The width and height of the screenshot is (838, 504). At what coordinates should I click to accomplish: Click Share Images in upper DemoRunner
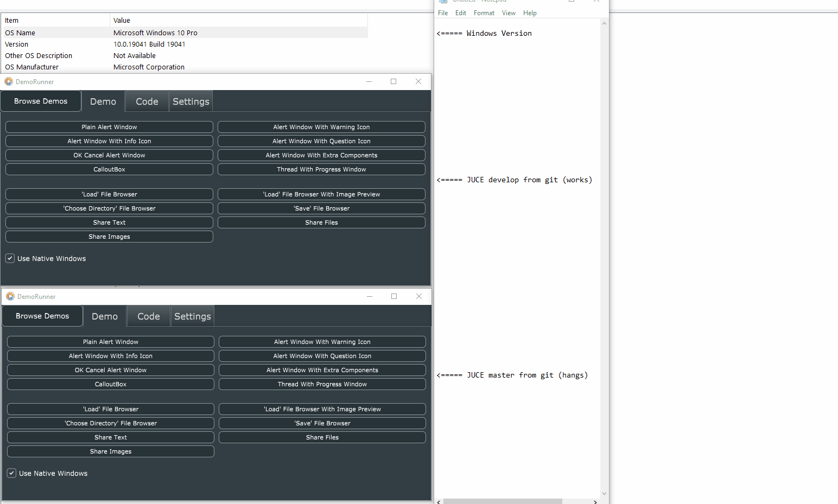[x=109, y=237]
